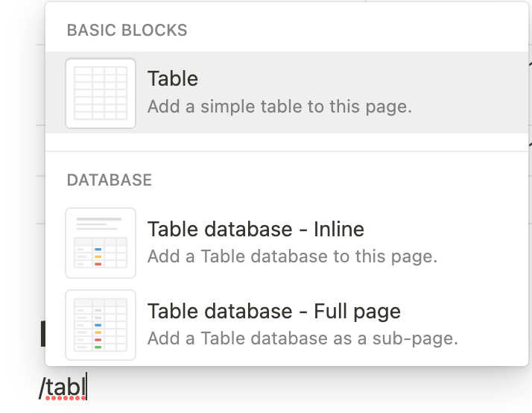The height and width of the screenshot is (413, 532).
Task: Click "Add a Table database to this page." description
Action: tap(293, 256)
